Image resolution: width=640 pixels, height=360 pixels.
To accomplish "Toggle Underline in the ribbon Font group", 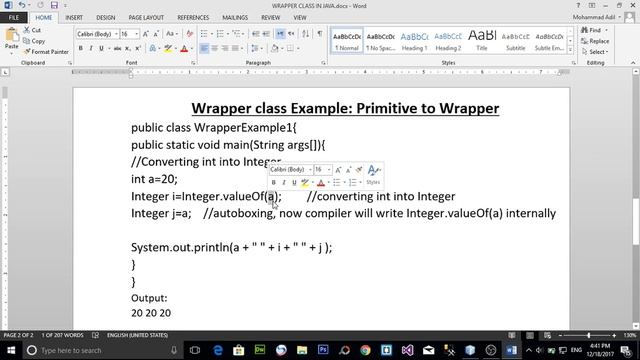I will point(101,49).
